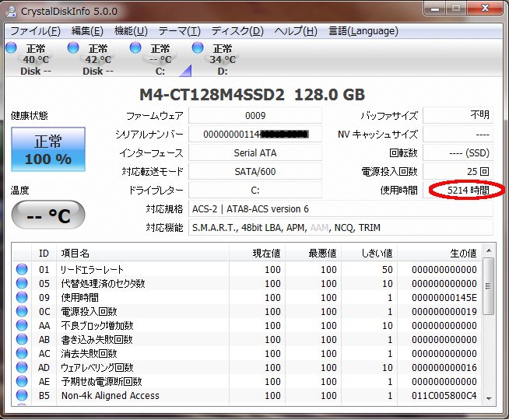Click the status icon of attribute 0C
Viewport: 509px width, 420px height.
point(22,311)
